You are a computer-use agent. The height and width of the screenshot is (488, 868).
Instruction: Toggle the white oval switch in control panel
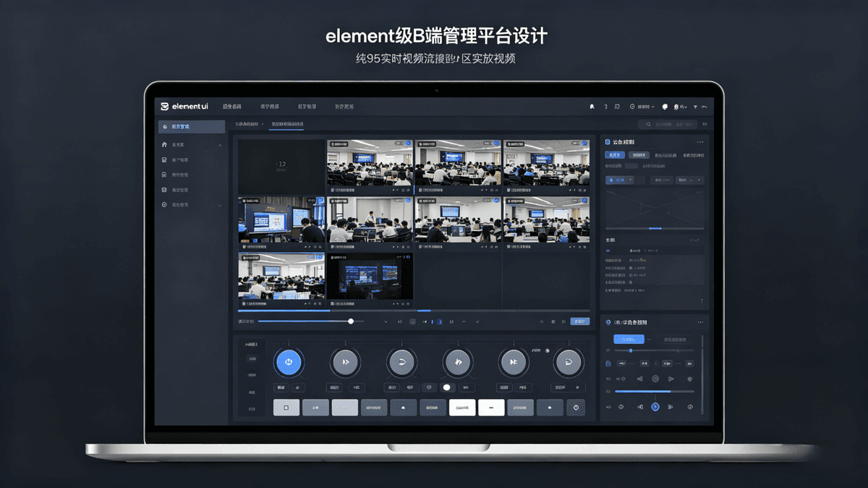pos(446,387)
